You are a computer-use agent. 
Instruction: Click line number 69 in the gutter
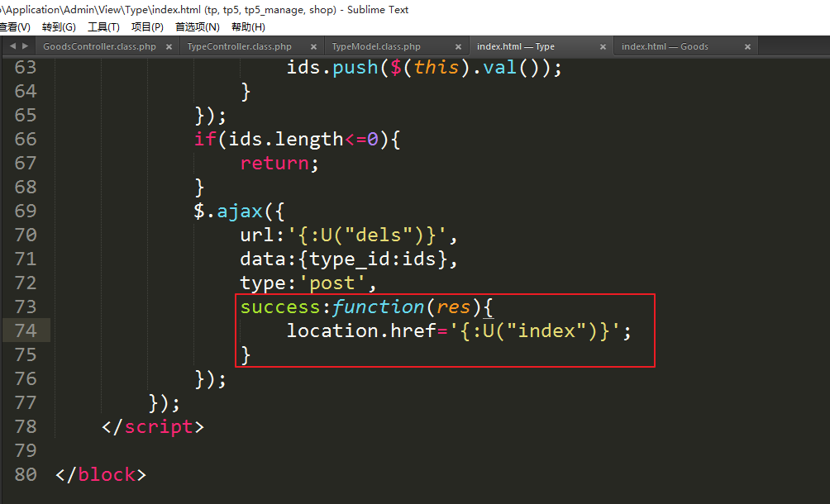26,211
